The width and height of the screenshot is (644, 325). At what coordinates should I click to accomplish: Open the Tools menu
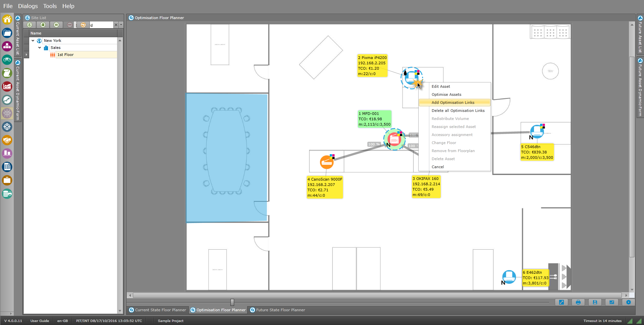50,6
